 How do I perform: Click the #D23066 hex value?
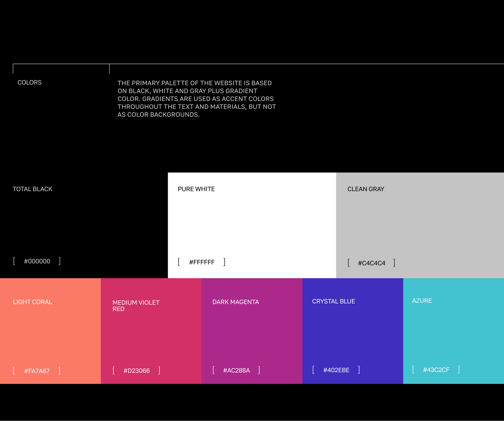tap(136, 371)
